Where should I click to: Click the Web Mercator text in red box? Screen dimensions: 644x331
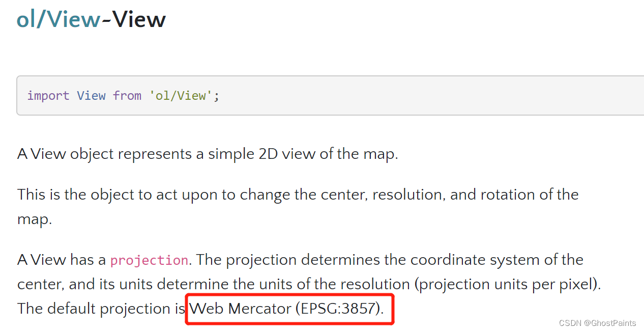point(240,308)
